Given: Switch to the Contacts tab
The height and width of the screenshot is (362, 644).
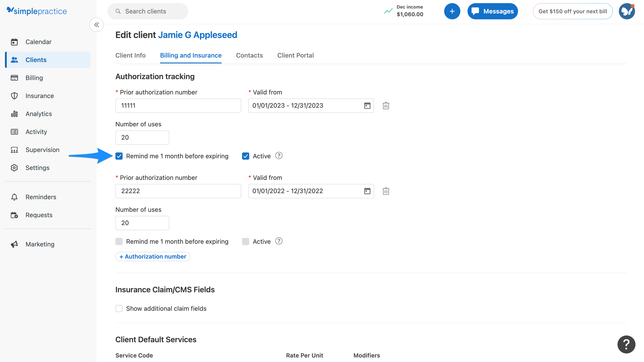Looking at the screenshot, I should click(249, 55).
